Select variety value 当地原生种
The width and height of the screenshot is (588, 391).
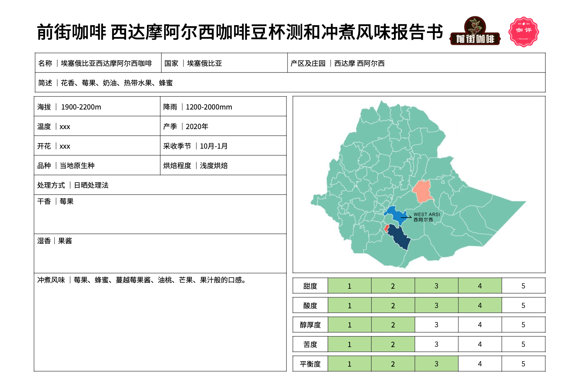tap(77, 165)
